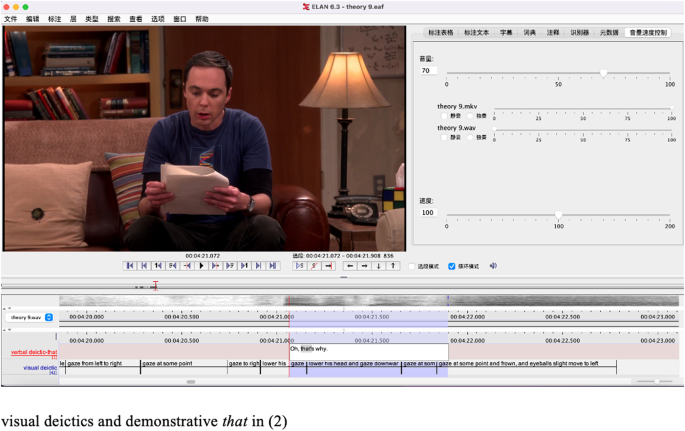Open 编辑 (Edit) menu

point(32,19)
